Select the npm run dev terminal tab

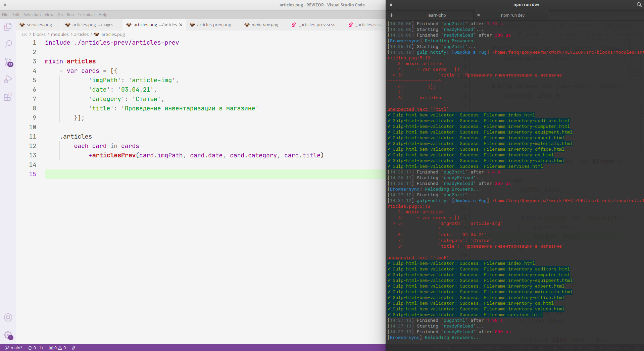[x=512, y=15]
